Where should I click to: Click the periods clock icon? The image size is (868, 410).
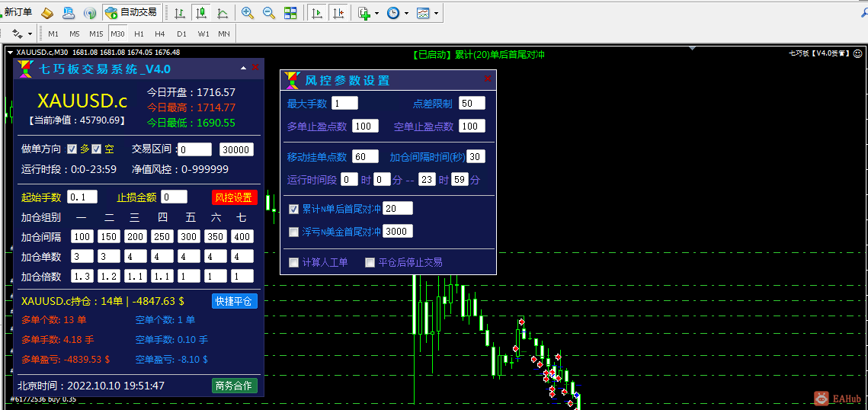coord(393,12)
